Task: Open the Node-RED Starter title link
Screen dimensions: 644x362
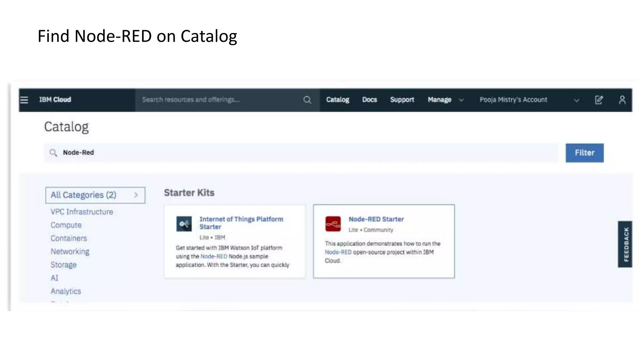Action: click(x=376, y=219)
